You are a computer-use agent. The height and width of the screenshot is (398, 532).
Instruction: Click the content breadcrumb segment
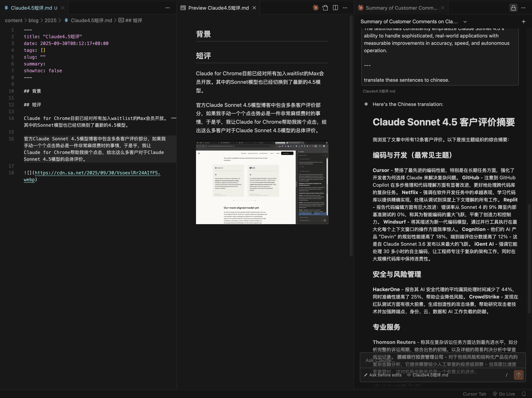(x=13, y=20)
